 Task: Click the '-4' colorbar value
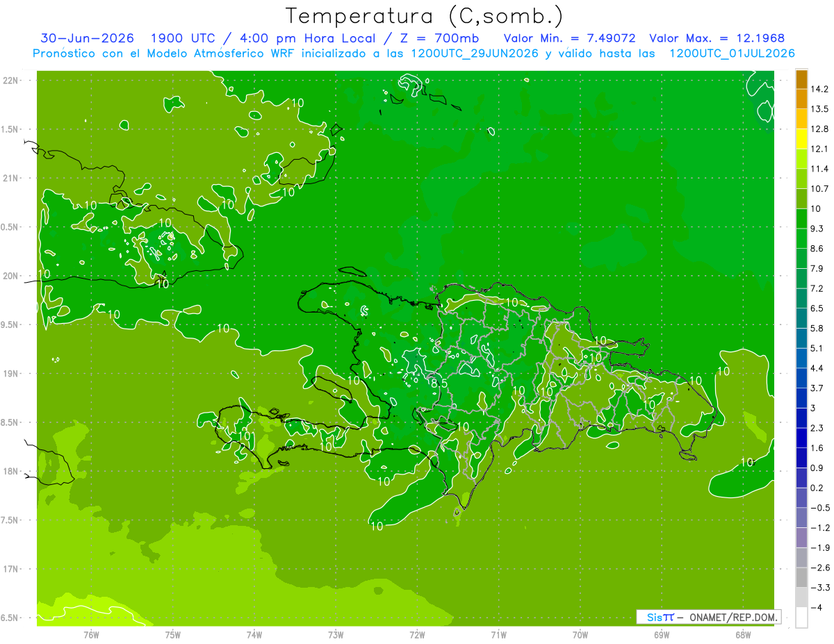tap(816, 607)
